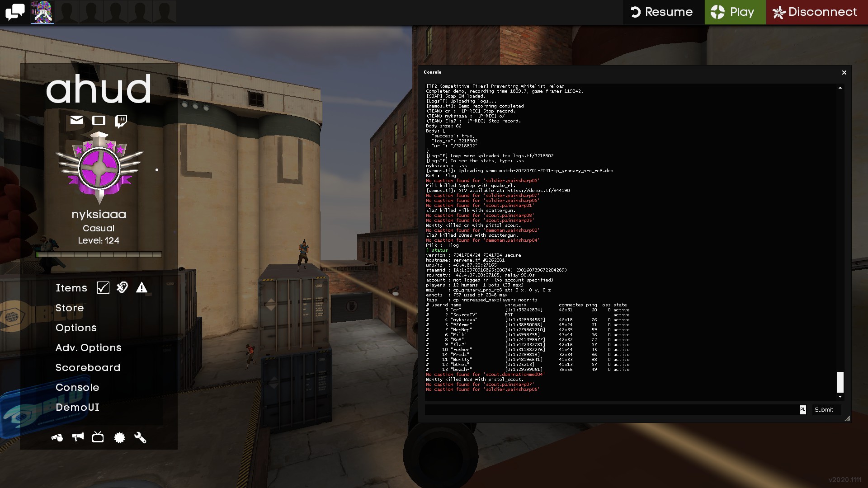Open the Store menu entry

(70, 308)
